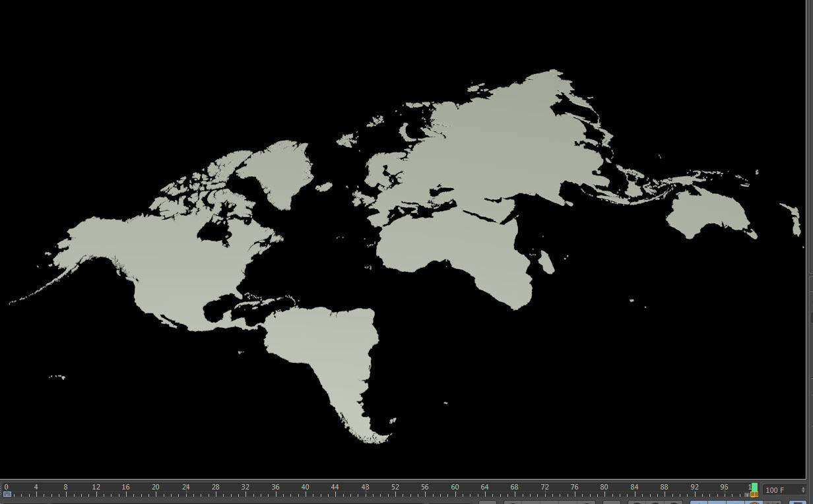Click the stepper arrows beside 100 F
Screen dimensions: 813x504
pos(803,490)
